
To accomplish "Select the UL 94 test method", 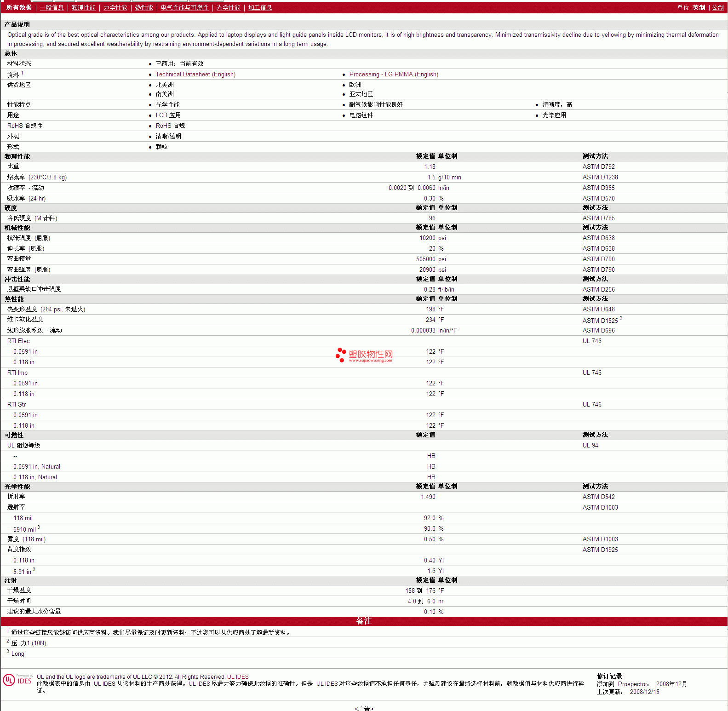I will tap(590, 446).
